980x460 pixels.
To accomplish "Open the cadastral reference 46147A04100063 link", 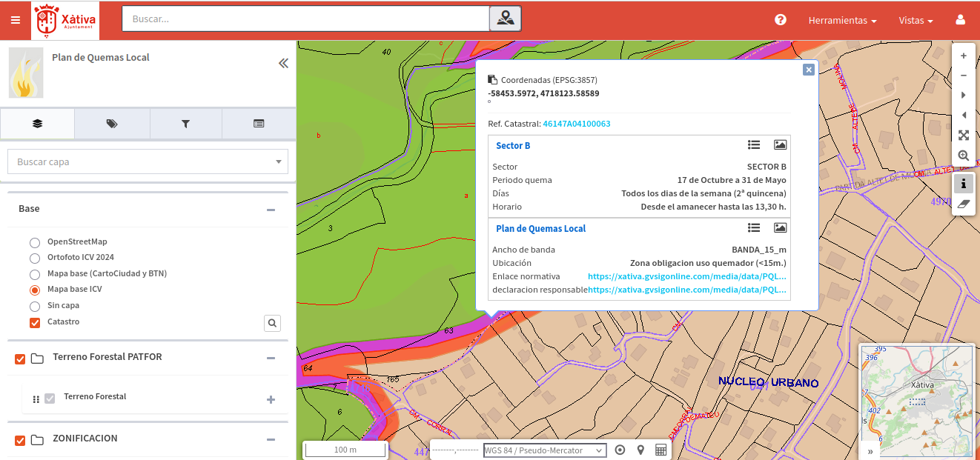I will click(576, 124).
